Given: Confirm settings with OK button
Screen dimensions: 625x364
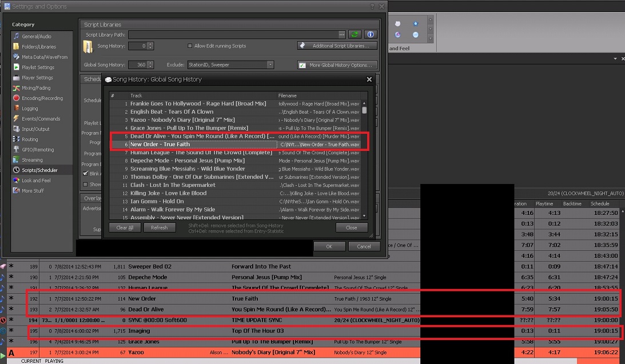Looking at the screenshot, I should [329, 246].
